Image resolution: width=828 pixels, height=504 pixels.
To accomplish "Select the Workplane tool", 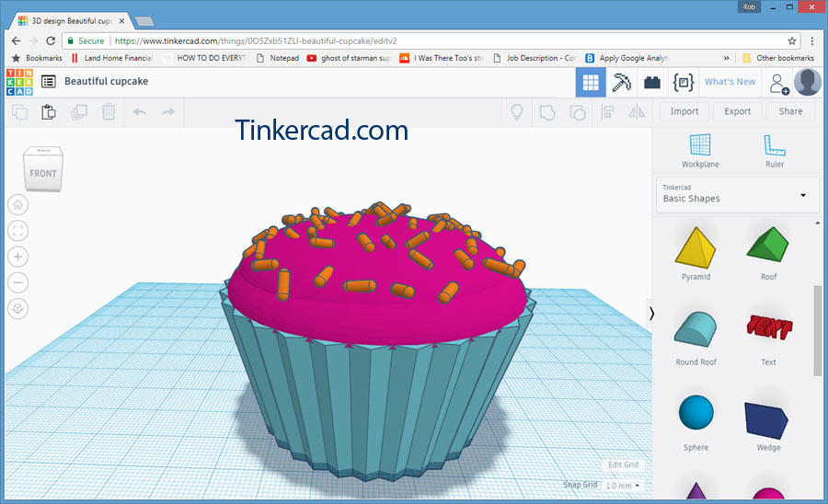I will click(x=700, y=150).
